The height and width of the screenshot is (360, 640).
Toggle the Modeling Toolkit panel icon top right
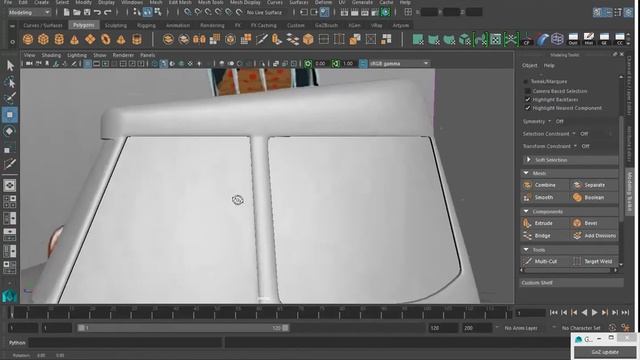tap(597, 12)
